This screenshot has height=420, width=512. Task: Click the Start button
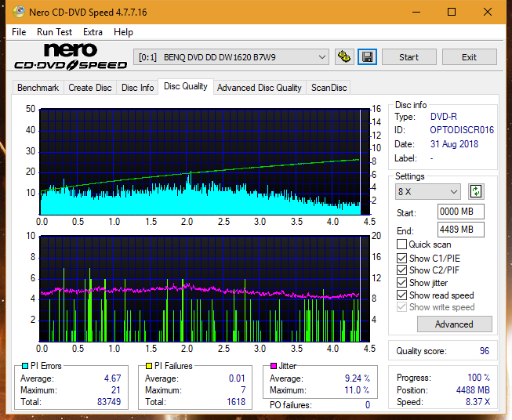point(409,57)
